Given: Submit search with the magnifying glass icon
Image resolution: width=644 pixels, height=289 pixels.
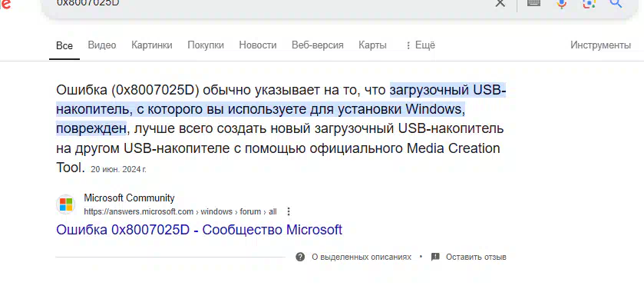Looking at the screenshot, I should tap(616, 3).
